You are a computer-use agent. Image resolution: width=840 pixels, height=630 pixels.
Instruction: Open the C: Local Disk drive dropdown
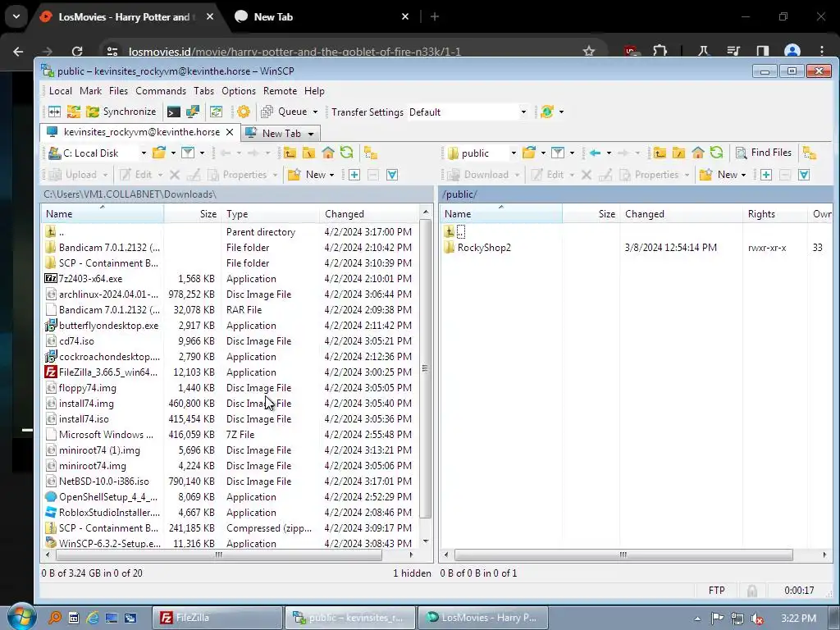pyautogui.click(x=144, y=153)
